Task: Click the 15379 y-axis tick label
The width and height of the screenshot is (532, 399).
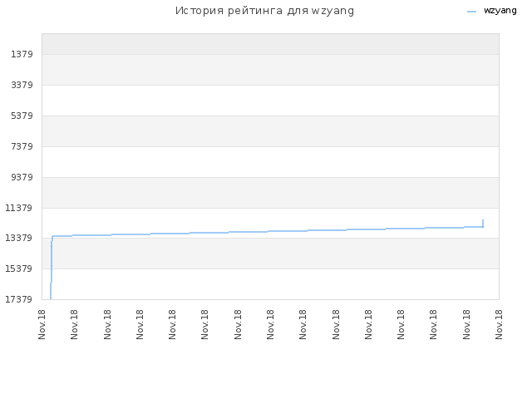Action: coord(18,268)
